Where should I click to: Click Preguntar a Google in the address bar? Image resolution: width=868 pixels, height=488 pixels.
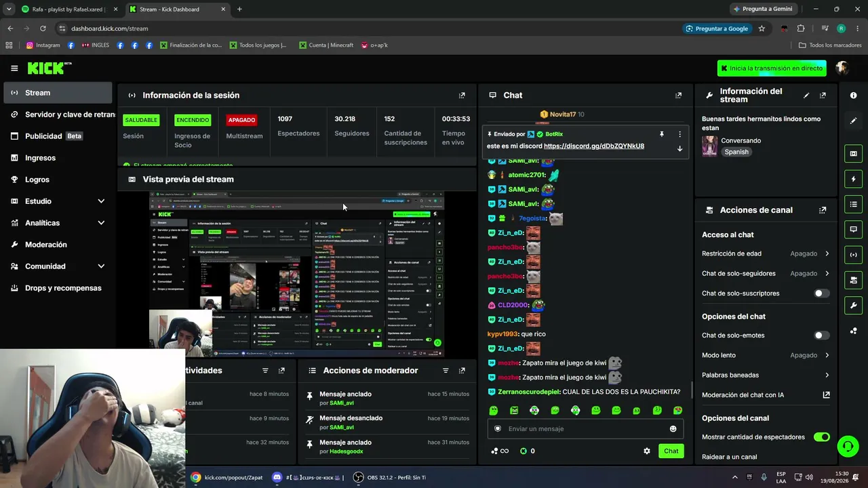coord(717,28)
